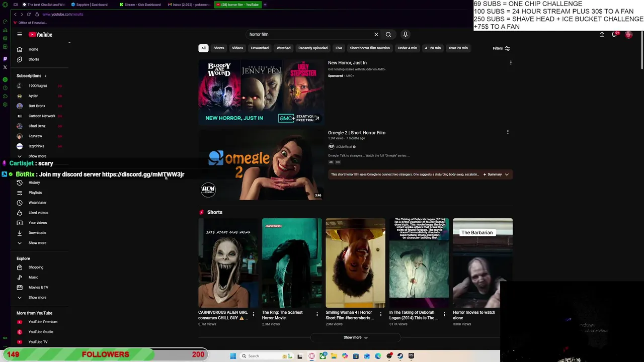Open Liked videos in the sidebar
The height and width of the screenshot is (362, 644).
(x=38, y=213)
